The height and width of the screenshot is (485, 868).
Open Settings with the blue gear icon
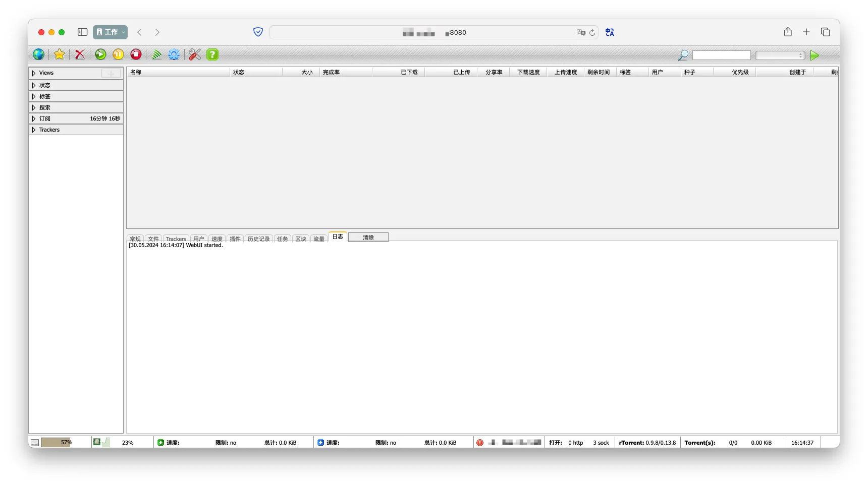coord(174,54)
